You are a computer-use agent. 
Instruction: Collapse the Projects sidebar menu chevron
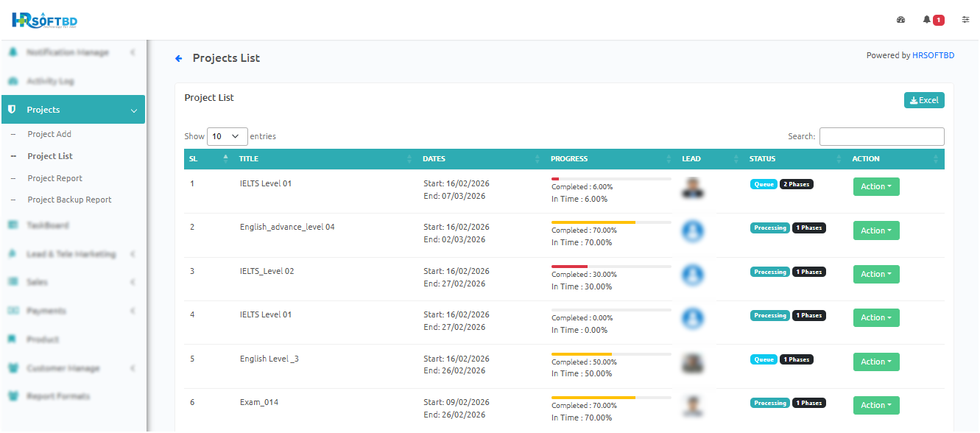(x=133, y=110)
